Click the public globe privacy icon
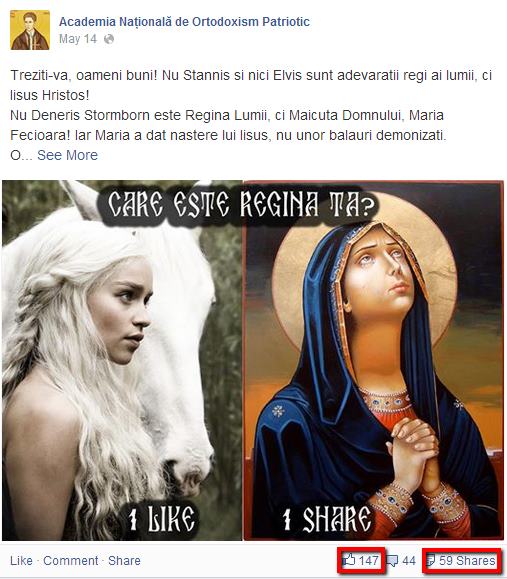Image resolution: width=507 pixels, height=579 pixels. click(109, 39)
